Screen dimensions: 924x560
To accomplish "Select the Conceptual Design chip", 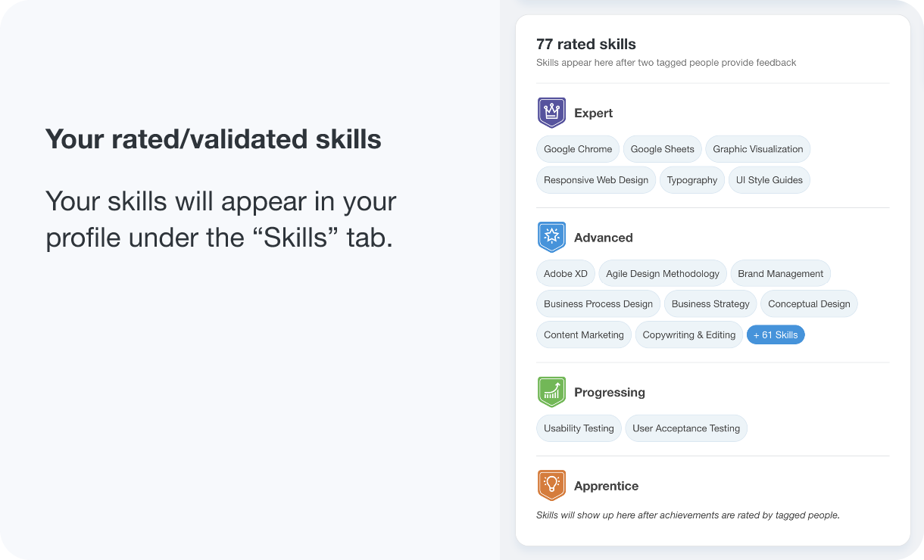I will [809, 303].
